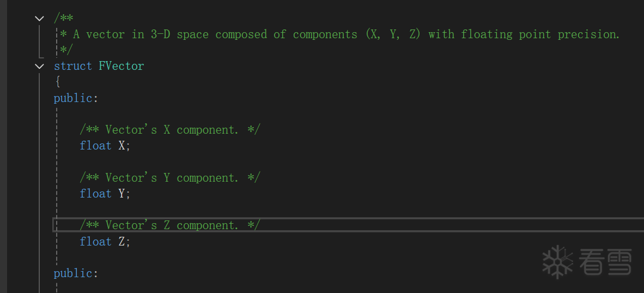Screen dimensions: 644x293
Task: Place cursor on member variable Y
Action: pos(122,194)
